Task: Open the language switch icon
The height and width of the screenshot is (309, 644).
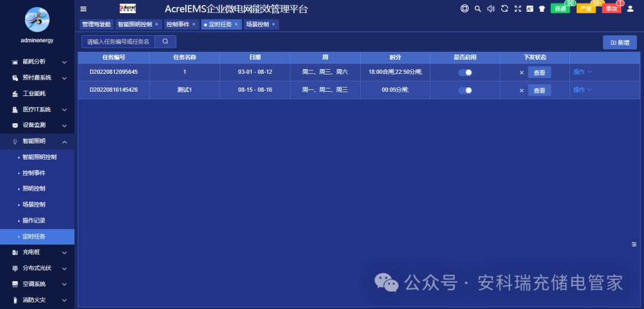Action: tap(530, 8)
